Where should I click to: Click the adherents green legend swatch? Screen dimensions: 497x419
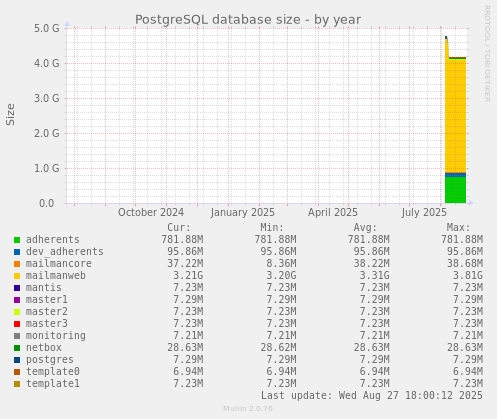pos(17,240)
